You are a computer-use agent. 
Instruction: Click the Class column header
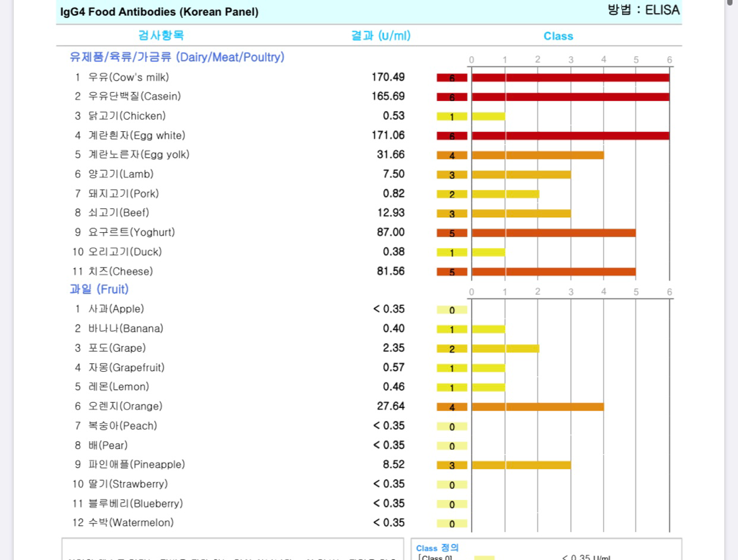point(558,36)
